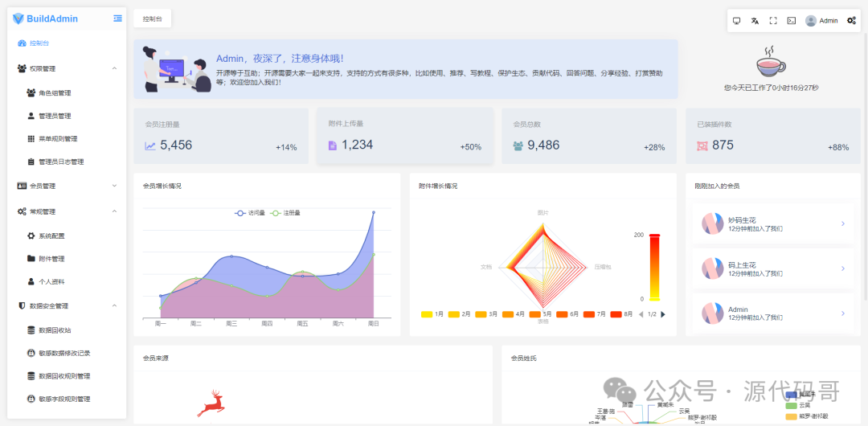868x426 pixels.
Task: Open new member 妙码生花 entry
Action: pyautogui.click(x=772, y=223)
